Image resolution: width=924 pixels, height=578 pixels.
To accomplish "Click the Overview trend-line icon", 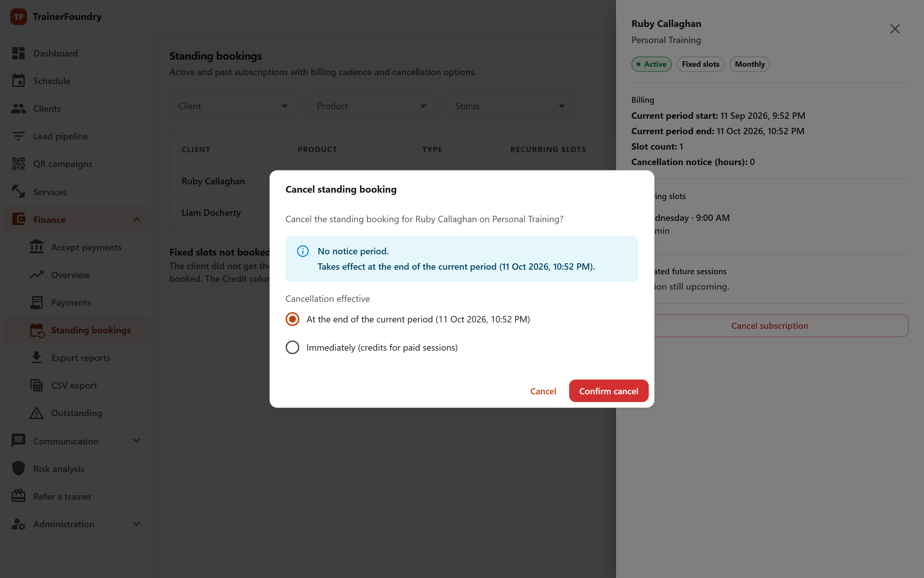I will pyautogui.click(x=37, y=275).
